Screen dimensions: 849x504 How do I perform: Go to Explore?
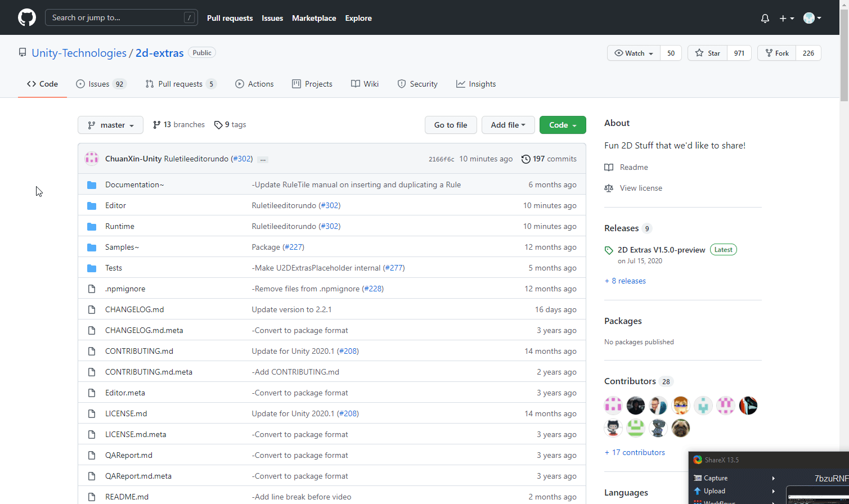coord(358,18)
